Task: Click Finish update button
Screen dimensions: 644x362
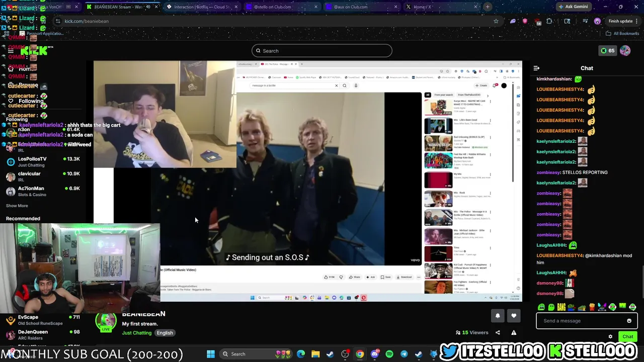Action: (620, 21)
